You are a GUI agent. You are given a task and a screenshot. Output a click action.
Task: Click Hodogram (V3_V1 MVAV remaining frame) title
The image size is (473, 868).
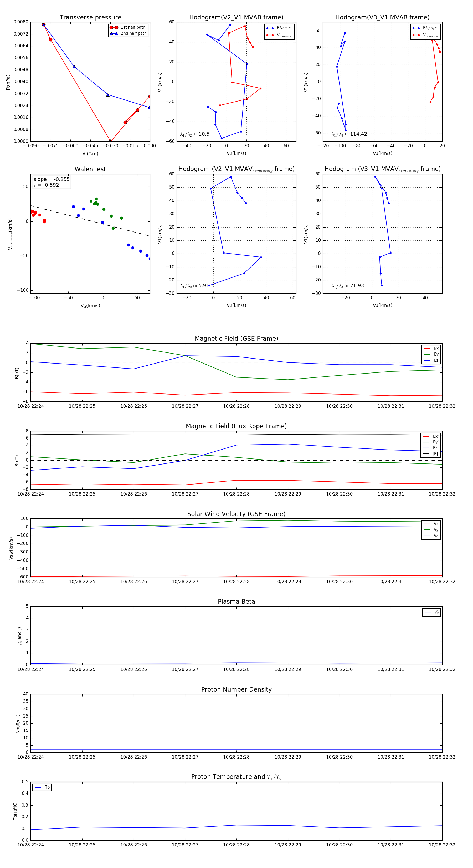pyautogui.click(x=382, y=169)
